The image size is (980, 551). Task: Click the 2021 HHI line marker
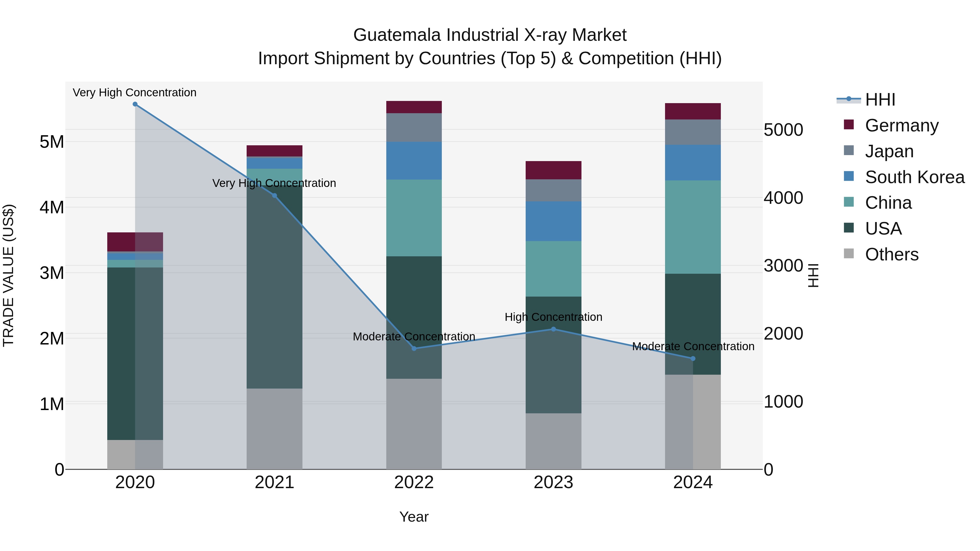(274, 195)
